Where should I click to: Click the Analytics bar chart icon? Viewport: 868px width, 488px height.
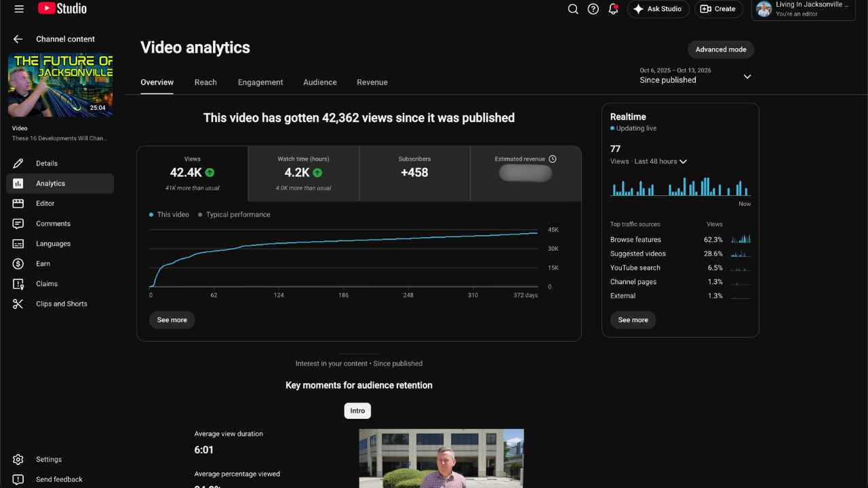pyautogui.click(x=18, y=184)
